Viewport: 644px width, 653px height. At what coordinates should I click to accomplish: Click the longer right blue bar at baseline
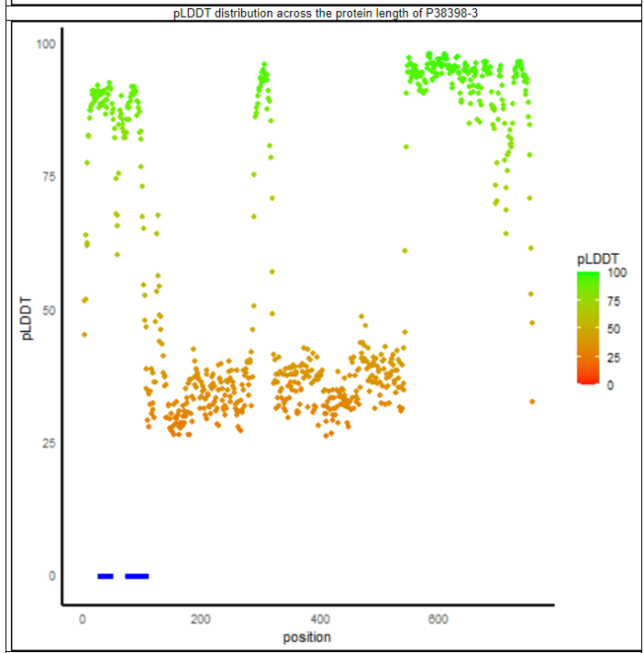point(137,576)
